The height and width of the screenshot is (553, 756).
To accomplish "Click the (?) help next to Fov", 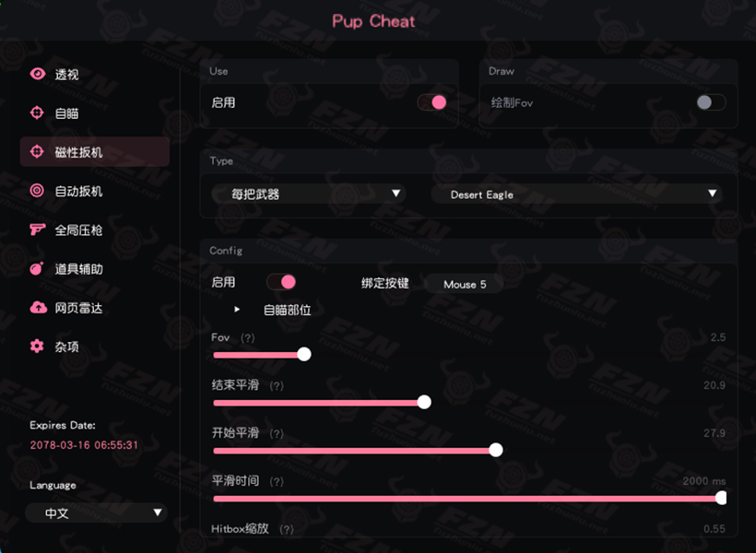I will coord(247,338).
